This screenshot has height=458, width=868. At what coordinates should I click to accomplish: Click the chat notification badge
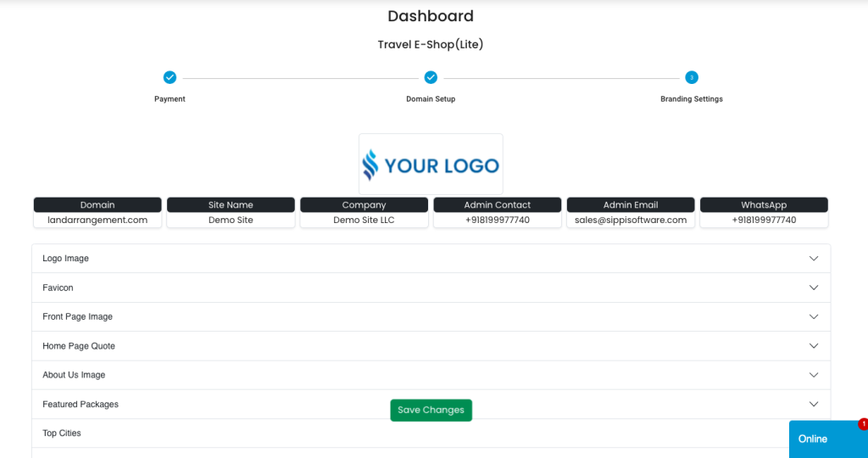863,424
